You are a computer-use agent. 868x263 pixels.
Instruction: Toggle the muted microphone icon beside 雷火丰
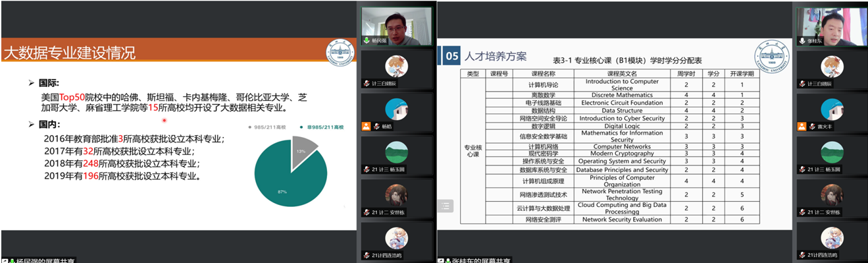coord(813,126)
